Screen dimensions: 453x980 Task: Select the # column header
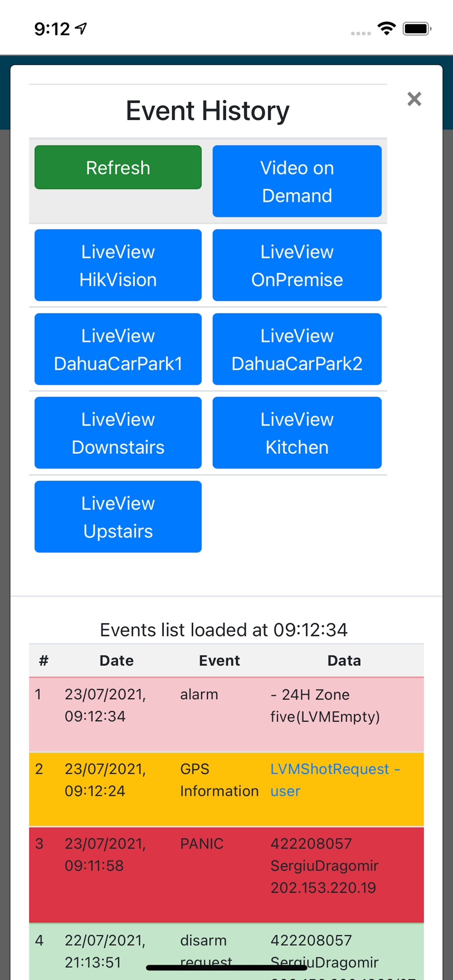(44, 661)
